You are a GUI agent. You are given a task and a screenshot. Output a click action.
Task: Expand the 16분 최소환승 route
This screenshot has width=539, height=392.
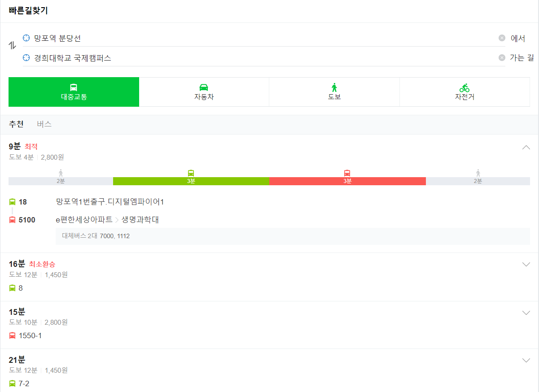coord(526,265)
